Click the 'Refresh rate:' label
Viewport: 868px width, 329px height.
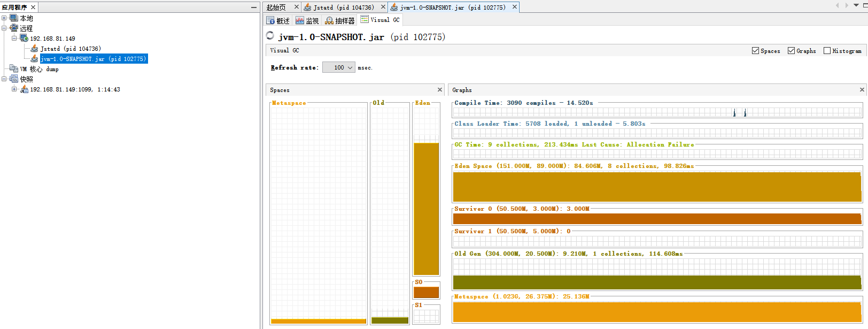pyautogui.click(x=294, y=67)
